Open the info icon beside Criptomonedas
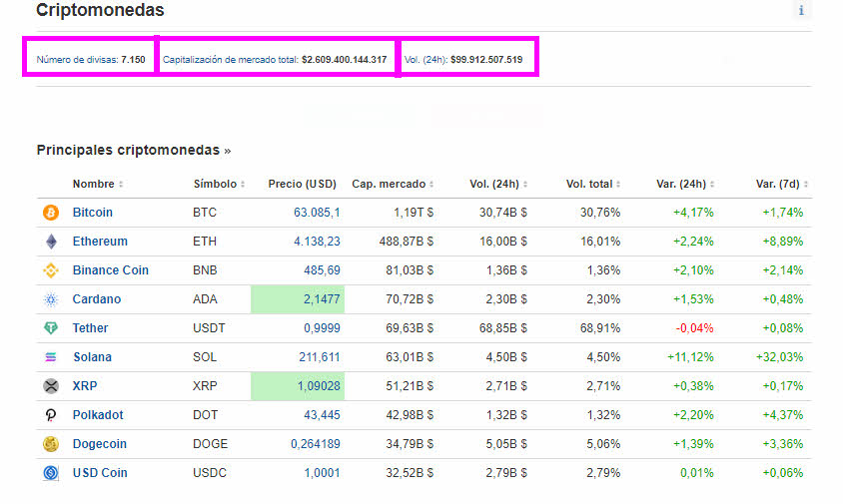This screenshot has height=504, width=843. coord(800,10)
